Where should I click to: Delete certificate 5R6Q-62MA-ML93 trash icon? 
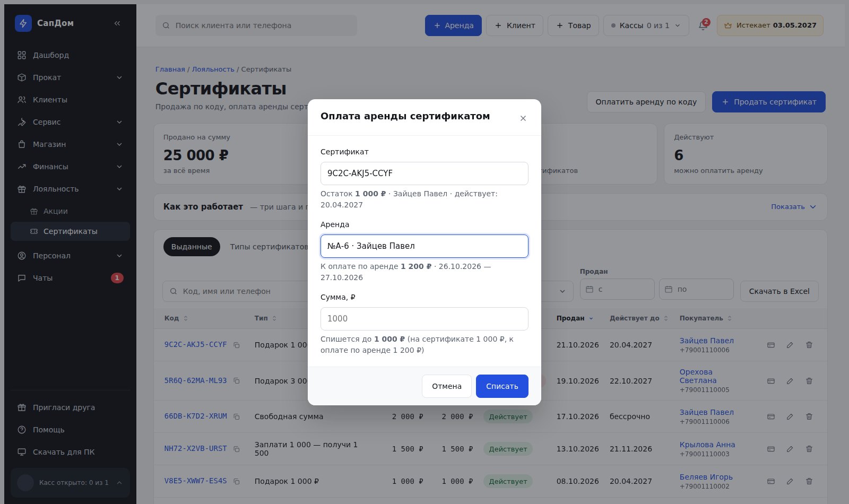pos(809,381)
